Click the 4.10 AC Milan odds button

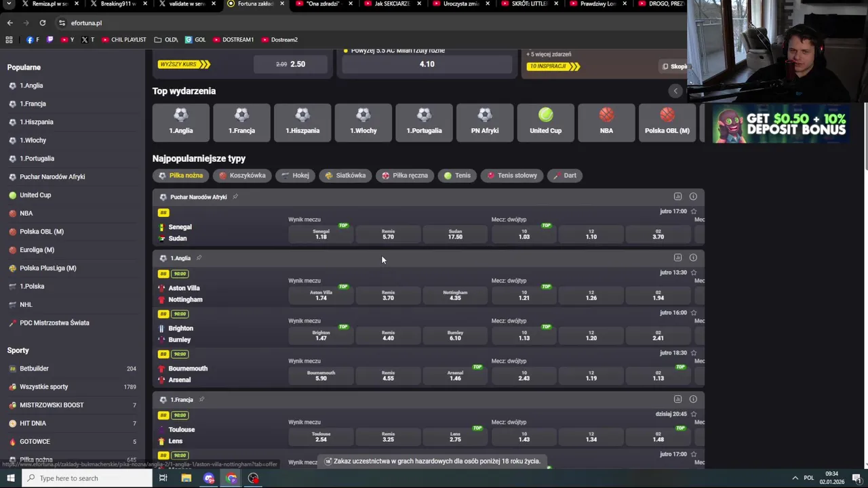[x=427, y=64]
